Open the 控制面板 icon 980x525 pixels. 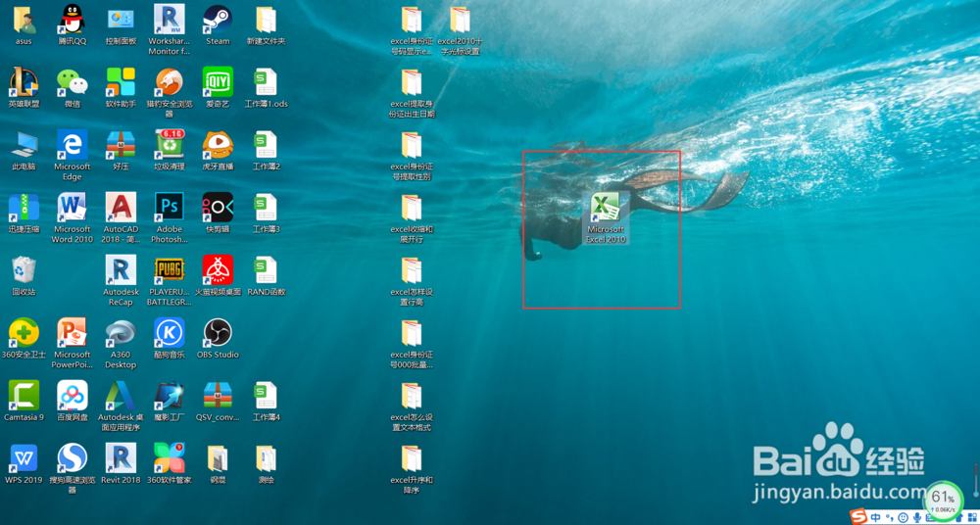pos(121,25)
